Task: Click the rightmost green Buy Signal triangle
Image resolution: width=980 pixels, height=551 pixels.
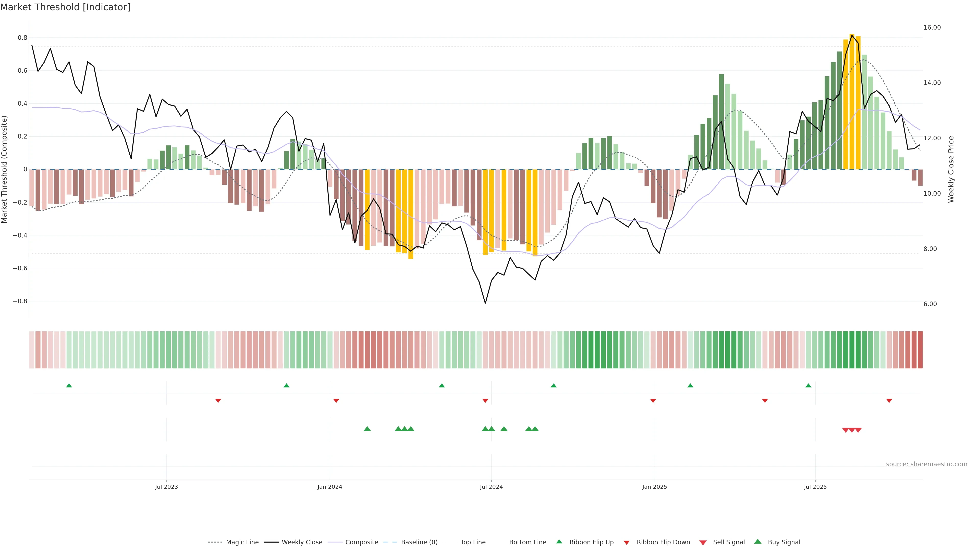Action: tap(535, 429)
